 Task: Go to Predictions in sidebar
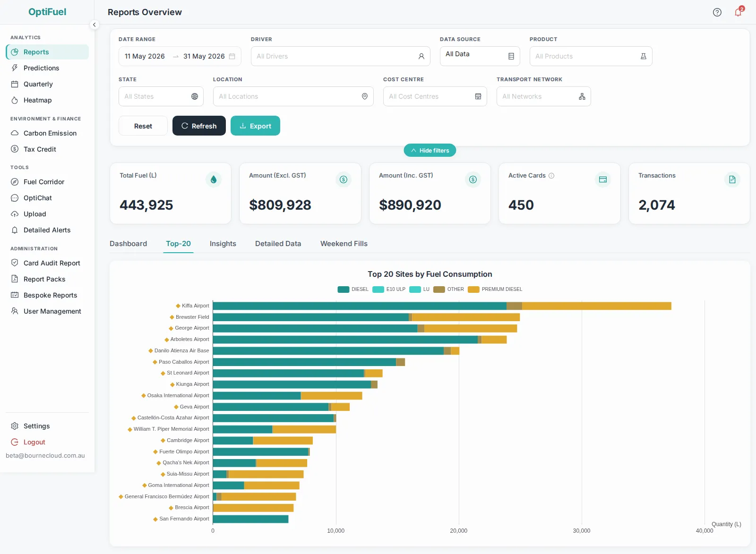tap(47, 68)
